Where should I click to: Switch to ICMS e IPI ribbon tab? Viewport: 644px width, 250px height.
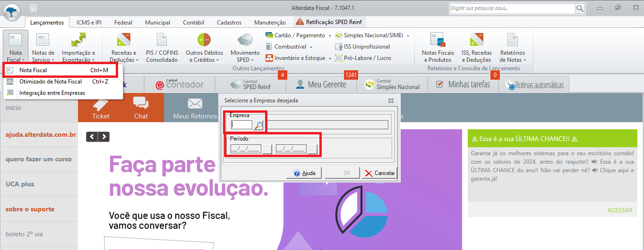(89, 22)
